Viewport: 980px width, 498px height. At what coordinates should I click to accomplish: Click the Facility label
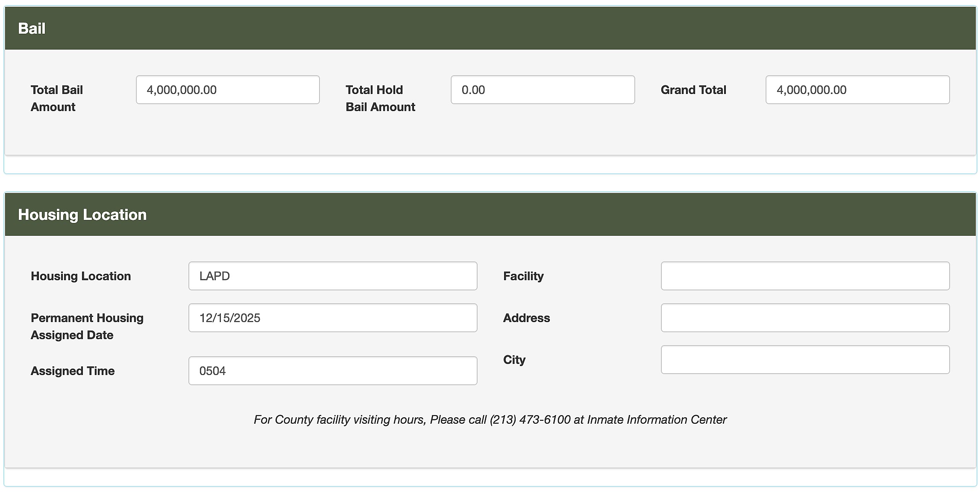click(524, 276)
